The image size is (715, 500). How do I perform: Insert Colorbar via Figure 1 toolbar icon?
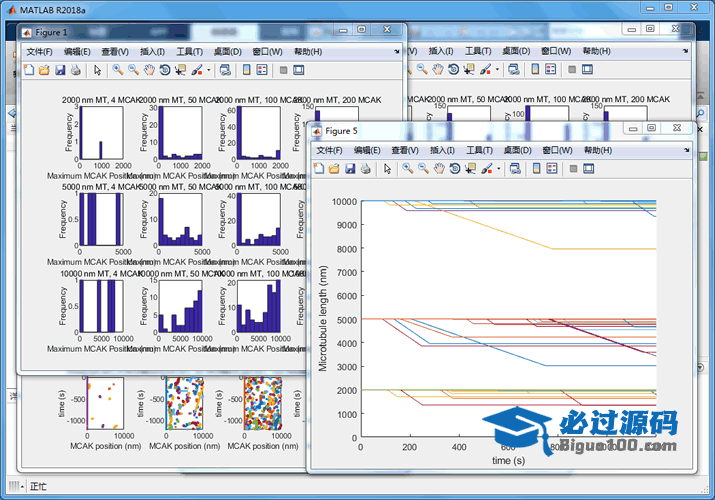(x=246, y=70)
